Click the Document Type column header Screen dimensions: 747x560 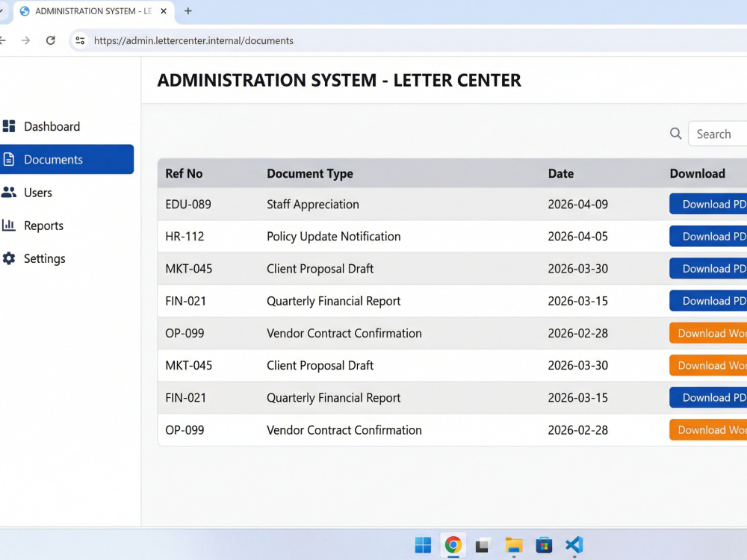(310, 173)
